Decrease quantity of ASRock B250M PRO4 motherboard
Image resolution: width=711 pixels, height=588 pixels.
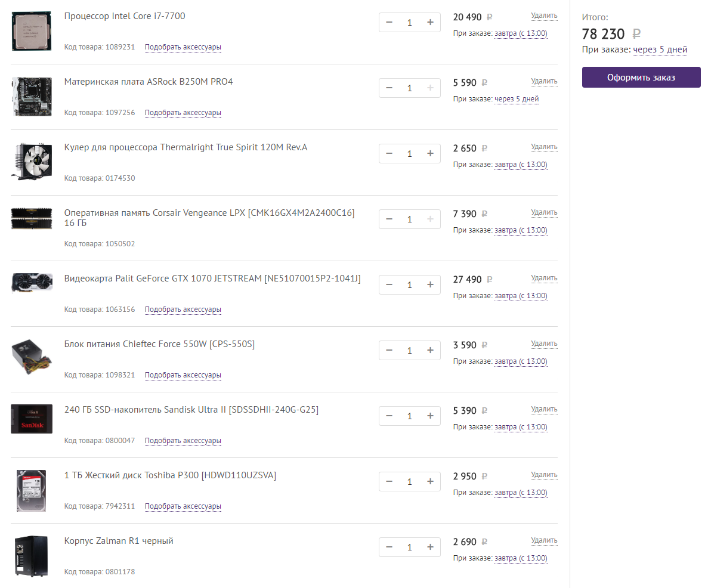tap(389, 88)
